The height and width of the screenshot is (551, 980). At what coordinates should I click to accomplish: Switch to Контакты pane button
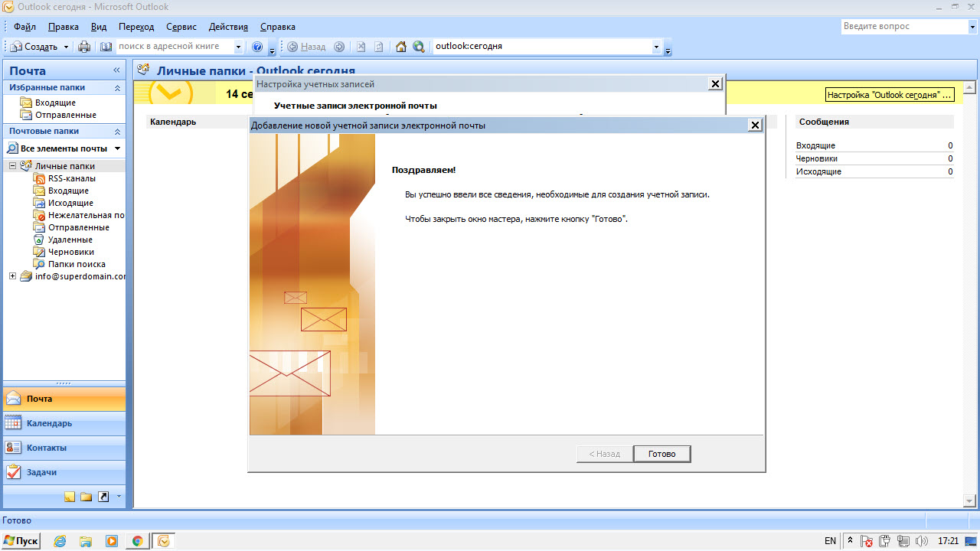tap(64, 448)
